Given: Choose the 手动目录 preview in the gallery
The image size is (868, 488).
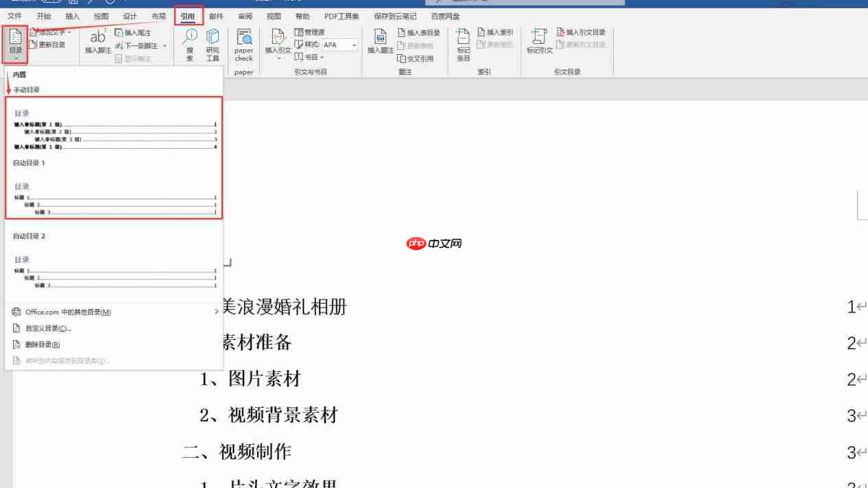Looking at the screenshot, I should (114, 127).
